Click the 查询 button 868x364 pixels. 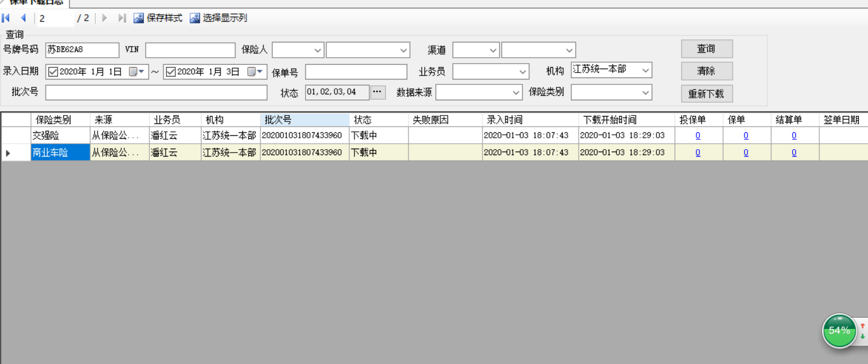coord(707,49)
